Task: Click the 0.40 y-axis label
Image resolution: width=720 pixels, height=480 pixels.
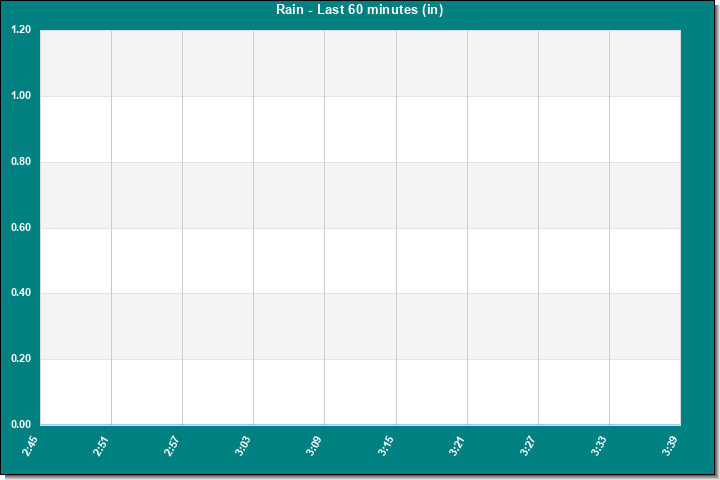Action: click(x=21, y=293)
